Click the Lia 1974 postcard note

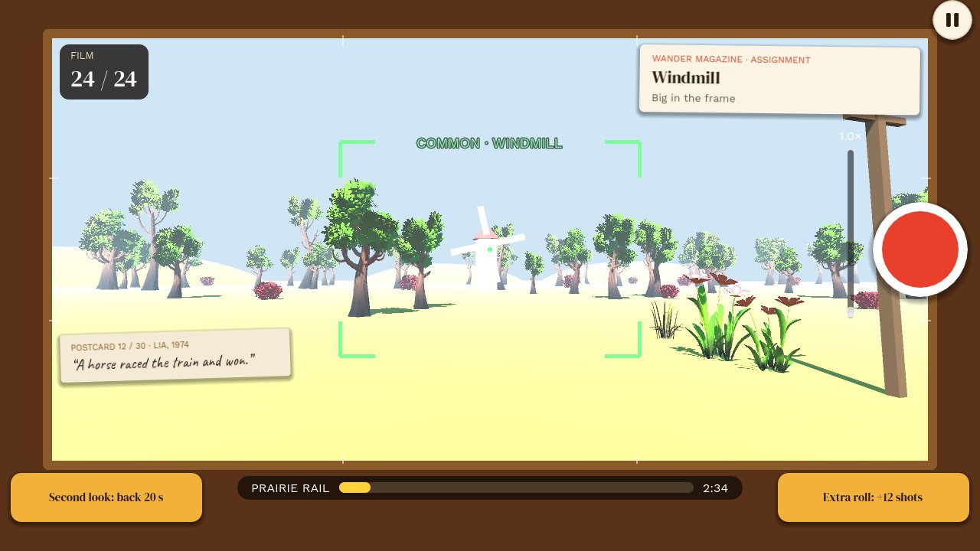(x=175, y=356)
